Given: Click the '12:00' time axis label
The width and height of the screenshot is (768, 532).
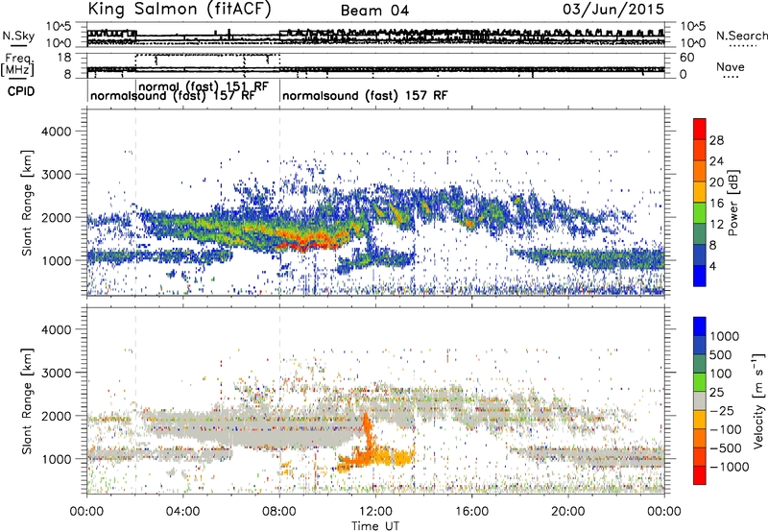Looking at the screenshot, I should (375, 512).
